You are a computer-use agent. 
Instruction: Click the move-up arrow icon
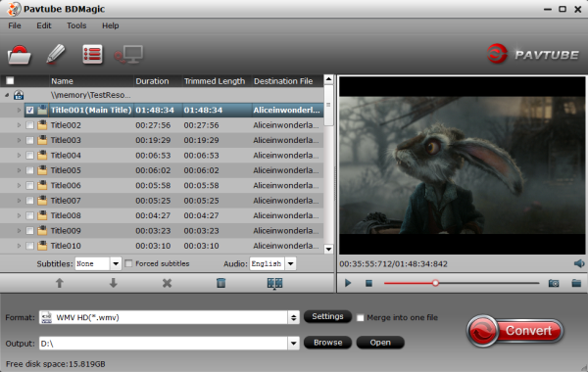click(59, 283)
